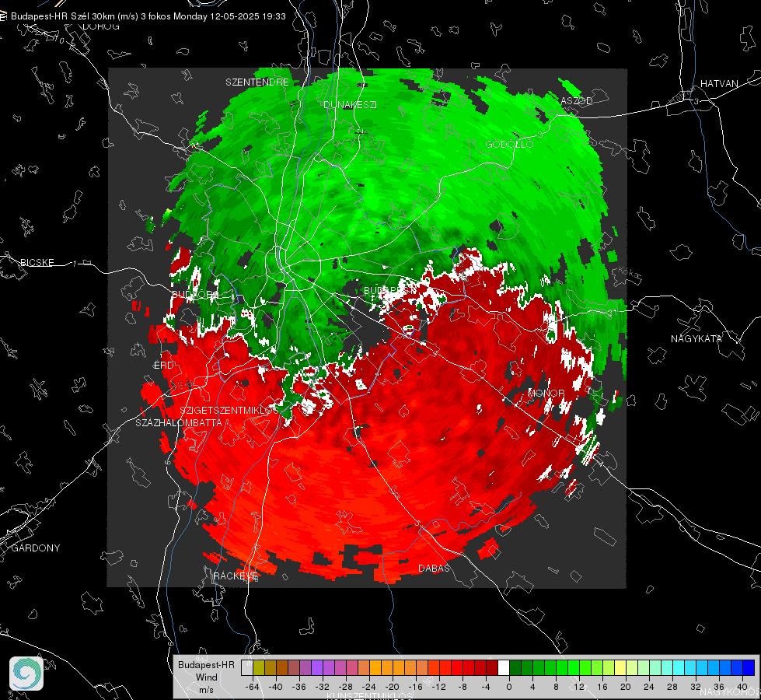Pick the dark blue swatch at legend's end
The width and height of the screenshot is (761, 700).
(749, 668)
